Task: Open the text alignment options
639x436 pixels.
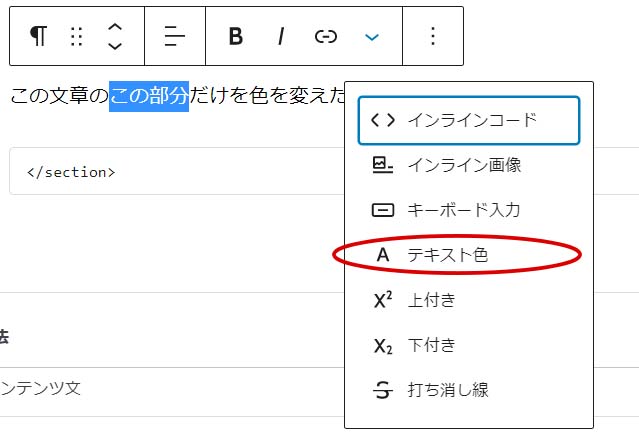Action: [175, 36]
